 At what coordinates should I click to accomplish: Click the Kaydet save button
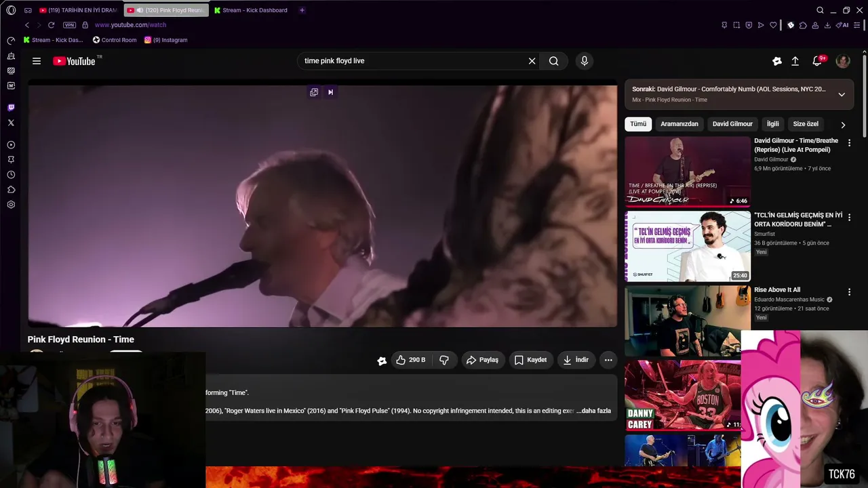pyautogui.click(x=530, y=360)
